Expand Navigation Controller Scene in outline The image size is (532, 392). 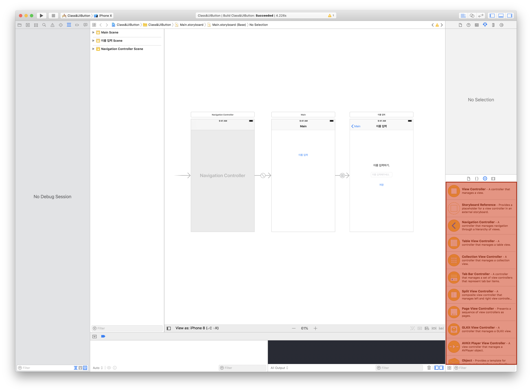tap(93, 49)
